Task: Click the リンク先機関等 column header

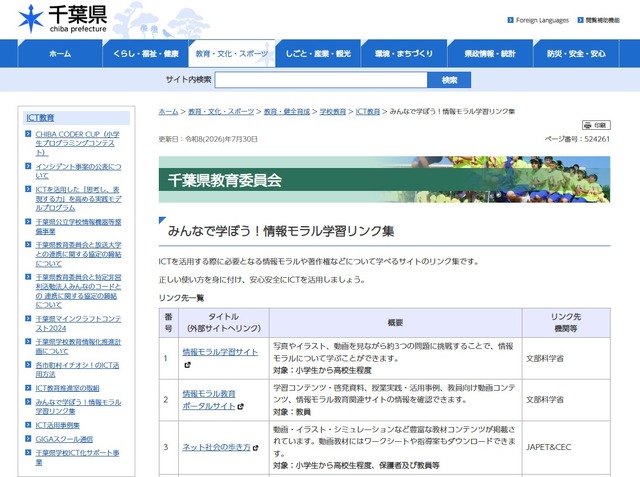Action: (566, 322)
